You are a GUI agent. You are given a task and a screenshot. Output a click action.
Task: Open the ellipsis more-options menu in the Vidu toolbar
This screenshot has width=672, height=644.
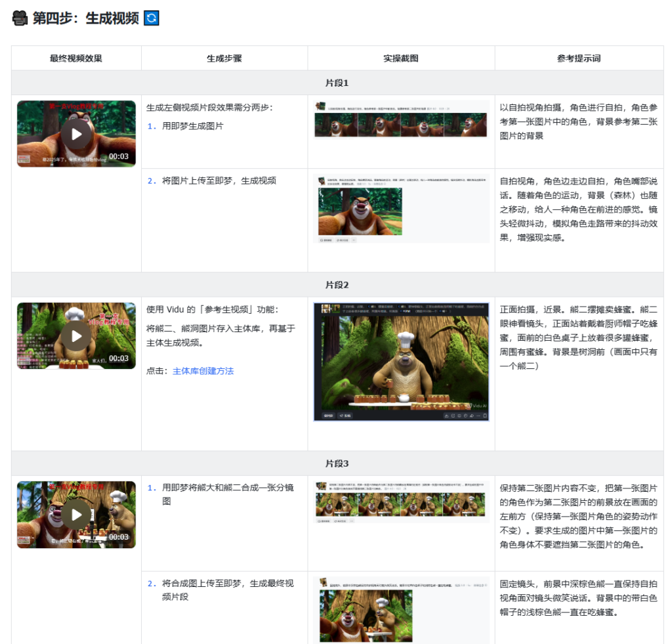coord(478,416)
